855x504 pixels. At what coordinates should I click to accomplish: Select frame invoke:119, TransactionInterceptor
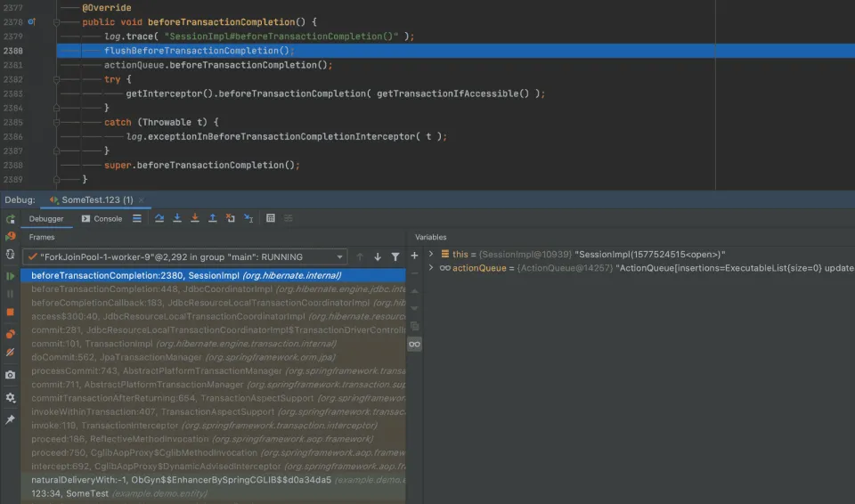[213, 426]
